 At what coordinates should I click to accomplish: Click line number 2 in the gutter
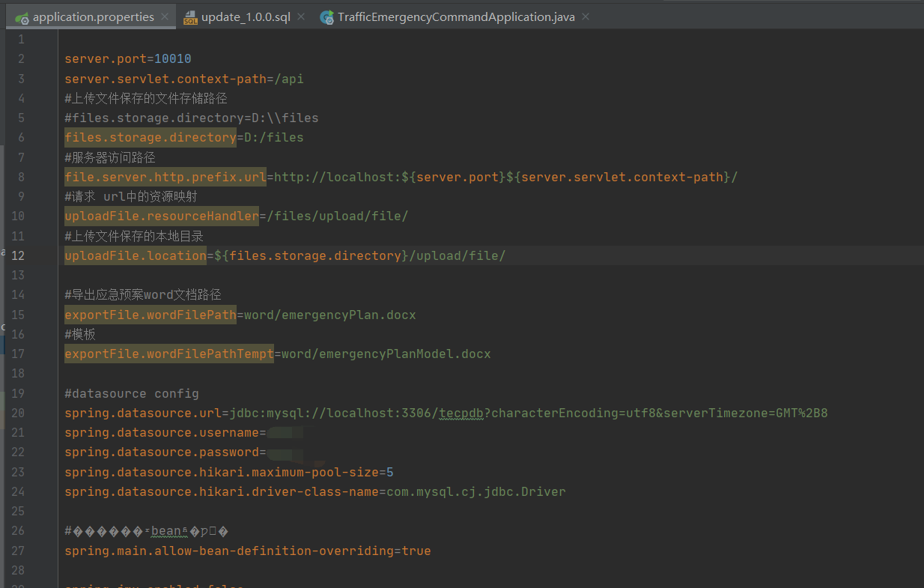coord(21,58)
